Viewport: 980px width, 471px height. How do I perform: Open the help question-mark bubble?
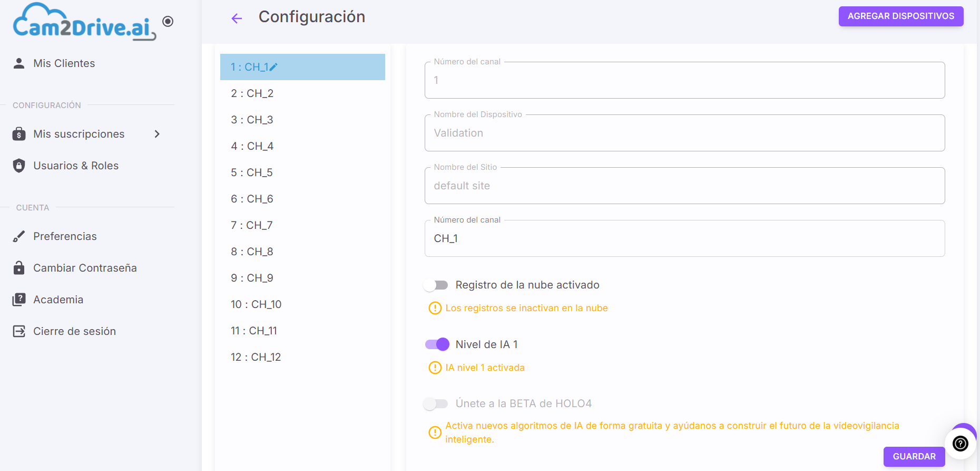pyautogui.click(x=961, y=444)
